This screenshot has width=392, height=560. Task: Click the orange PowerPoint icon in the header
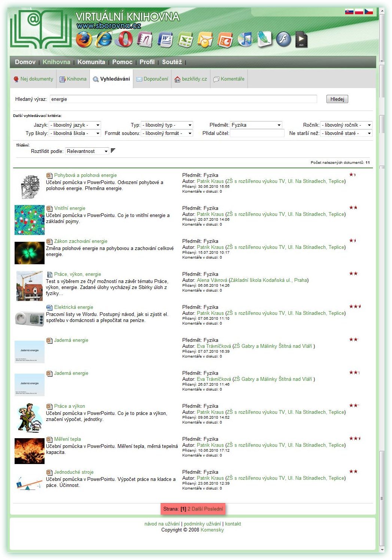pyautogui.click(x=225, y=39)
